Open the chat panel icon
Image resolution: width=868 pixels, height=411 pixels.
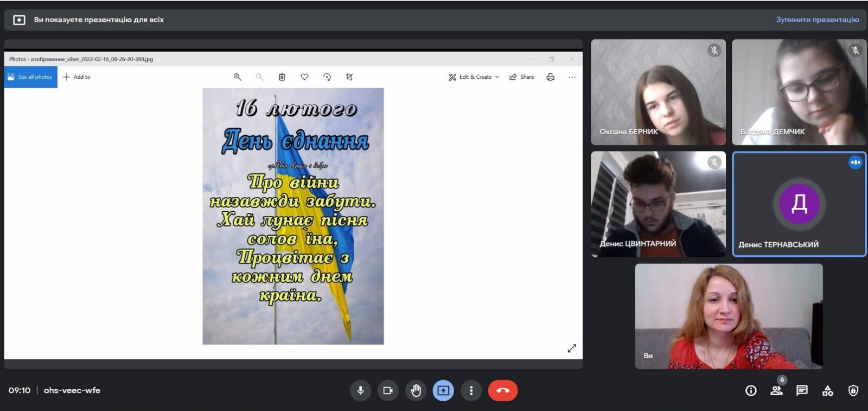click(802, 390)
